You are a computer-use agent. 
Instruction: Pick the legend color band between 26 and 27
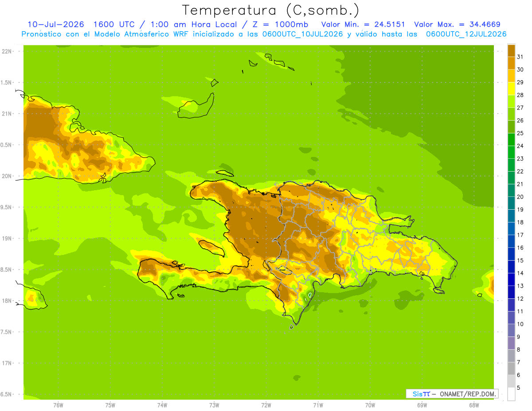click(511, 114)
